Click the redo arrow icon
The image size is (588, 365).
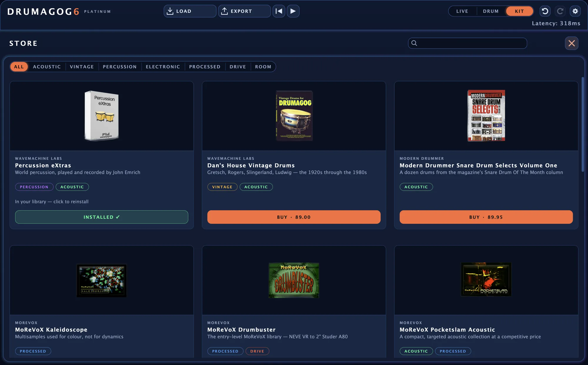560,11
